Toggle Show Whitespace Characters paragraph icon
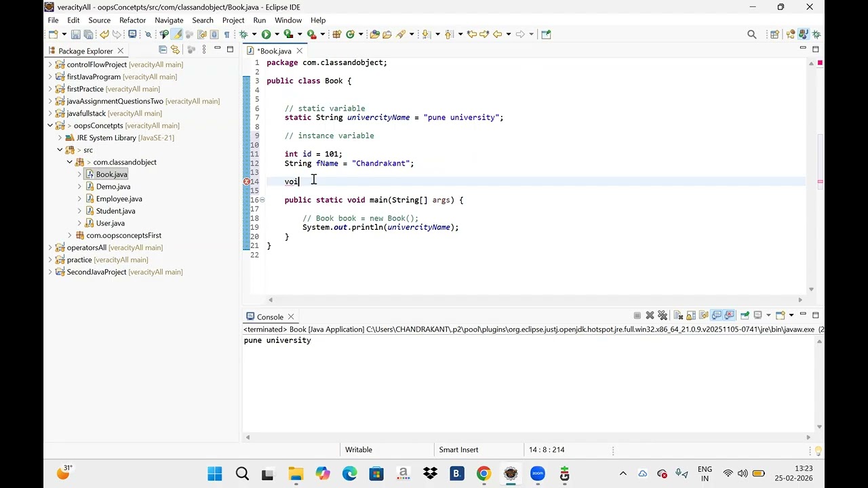The width and height of the screenshot is (868, 488). pyautogui.click(x=226, y=34)
